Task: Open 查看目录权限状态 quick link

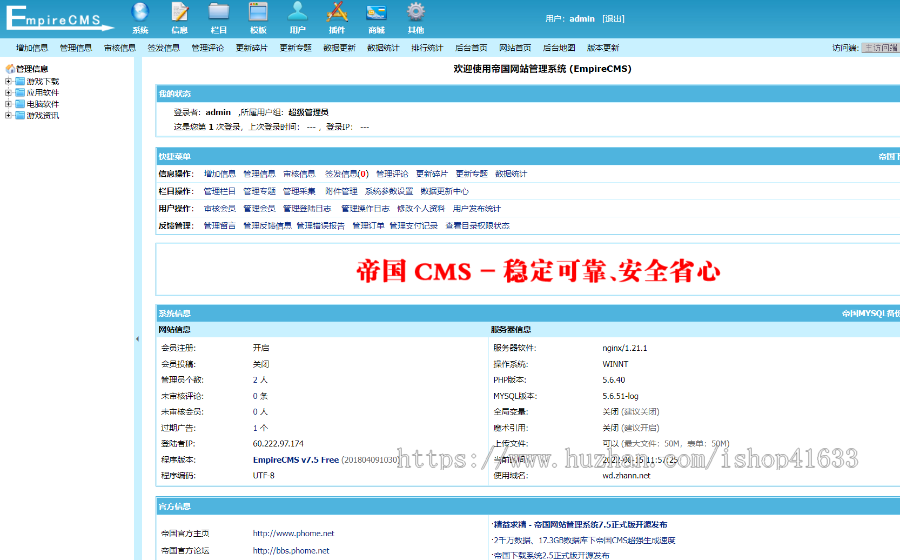Action: [x=478, y=225]
